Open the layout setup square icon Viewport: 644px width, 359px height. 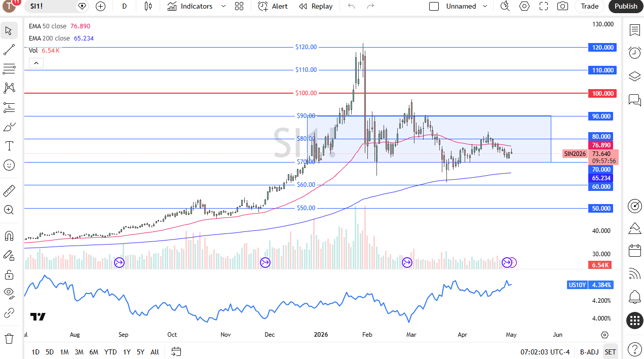click(434, 6)
